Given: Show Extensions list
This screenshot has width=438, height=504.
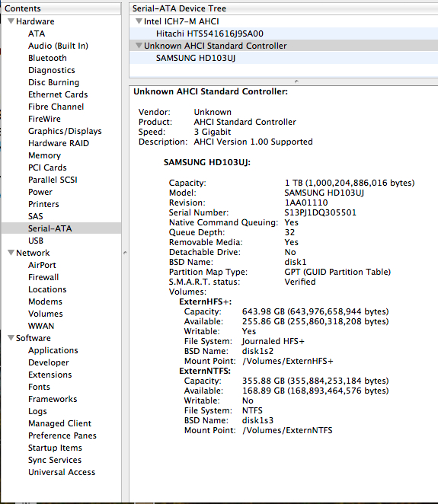Looking at the screenshot, I should click(x=50, y=375).
